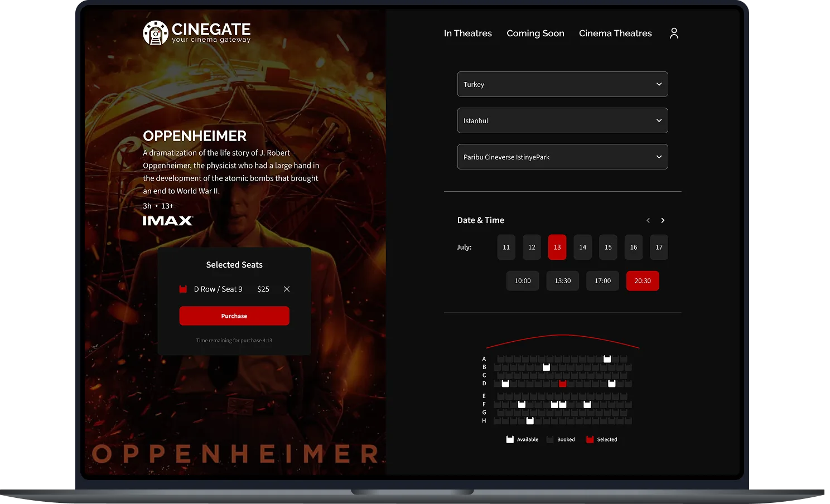Click red seat icon beside D Row / Seat 9
Screen dimensions: 830x504
[x=183, y=289]
